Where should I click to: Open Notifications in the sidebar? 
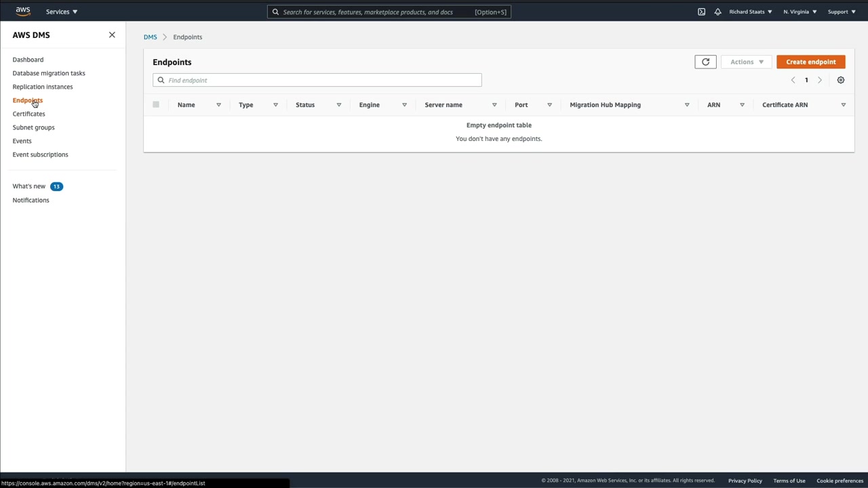(x=31, y=200)
